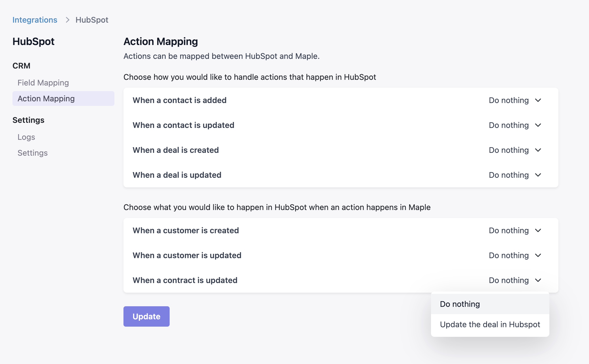This screenshot has height=364, width=589.
Task: Click chevron in customer updated row
Action: pos(538,255)
